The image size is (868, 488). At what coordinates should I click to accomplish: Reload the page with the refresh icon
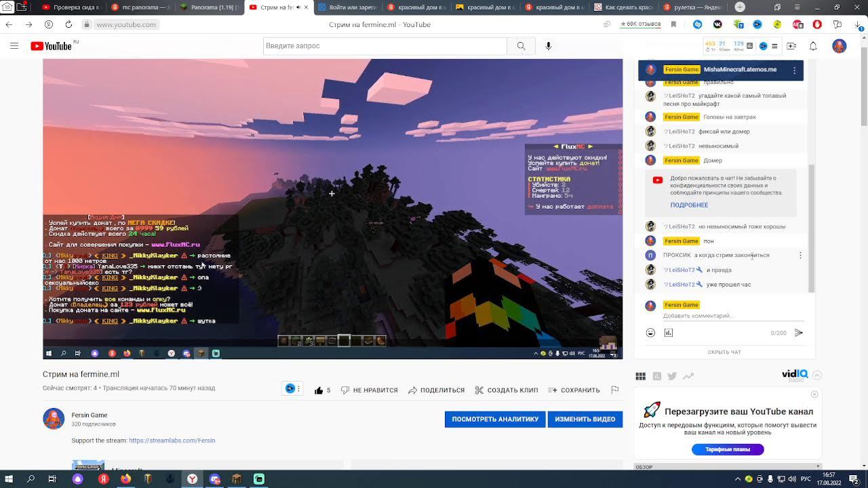point(68,24)
